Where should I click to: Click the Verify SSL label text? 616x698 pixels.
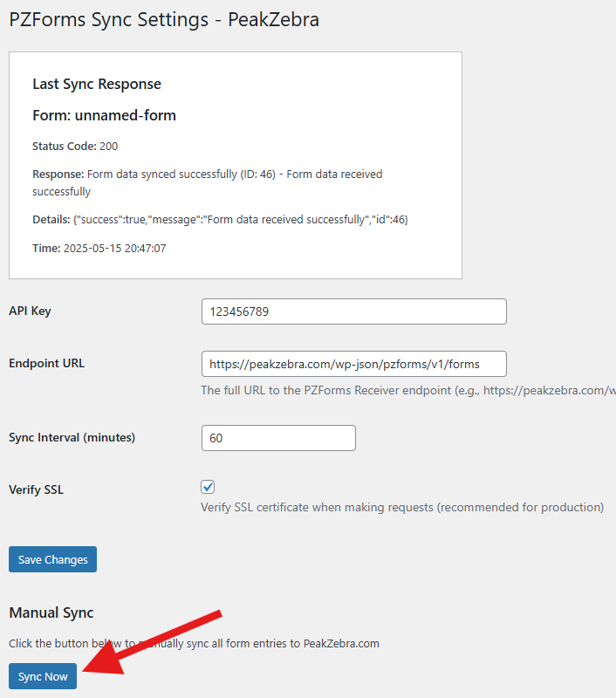coord(36,489)
